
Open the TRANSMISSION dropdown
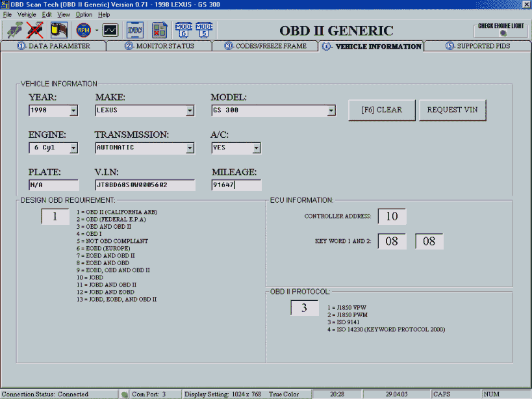[190, 148]
